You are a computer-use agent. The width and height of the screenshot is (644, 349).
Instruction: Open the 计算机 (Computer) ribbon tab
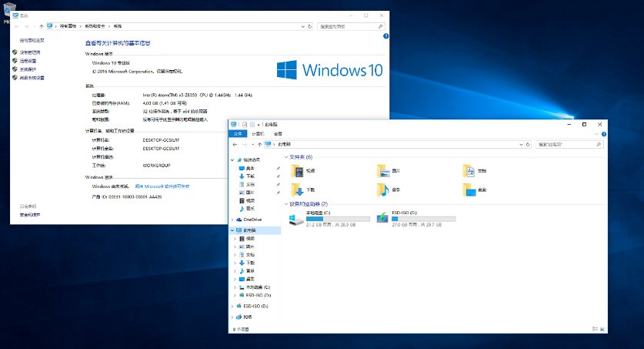click(258, 133)
